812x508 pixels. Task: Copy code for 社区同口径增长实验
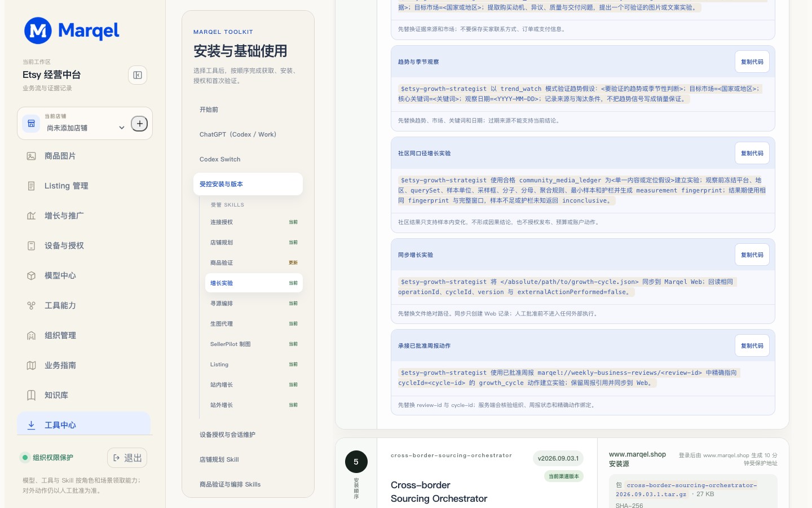pyautogui.click(x=752, y=153)
